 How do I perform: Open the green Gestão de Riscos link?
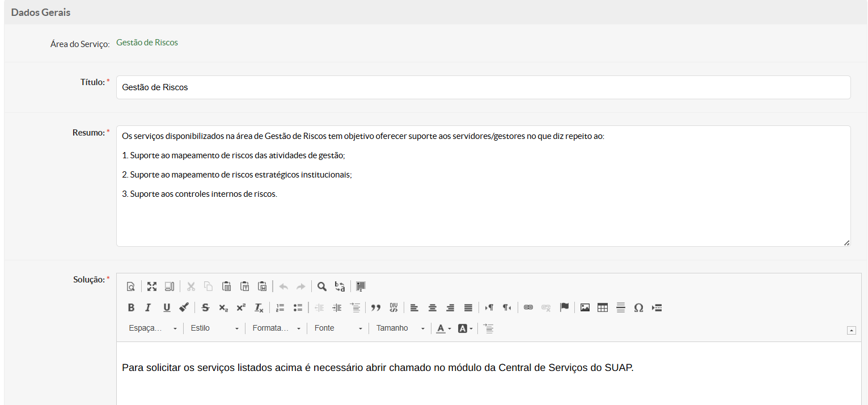click(147, 43)
